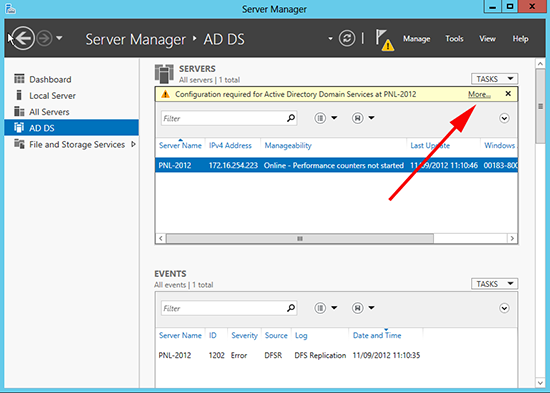Sort events by Source column
This screenshot has height=393, width=550.
276,335
